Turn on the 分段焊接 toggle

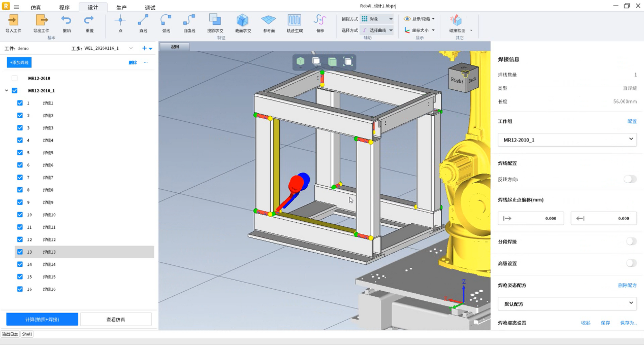[631, 241]
